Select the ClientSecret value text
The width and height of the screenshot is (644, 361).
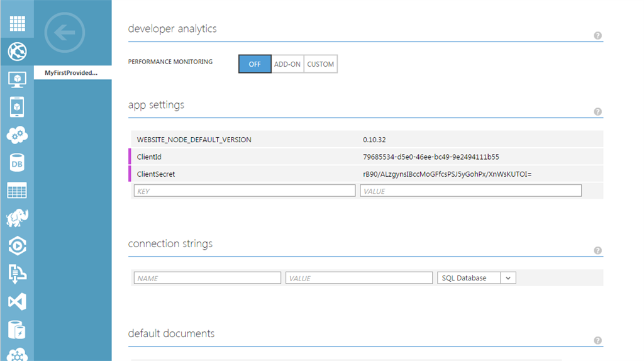[447, 174]
